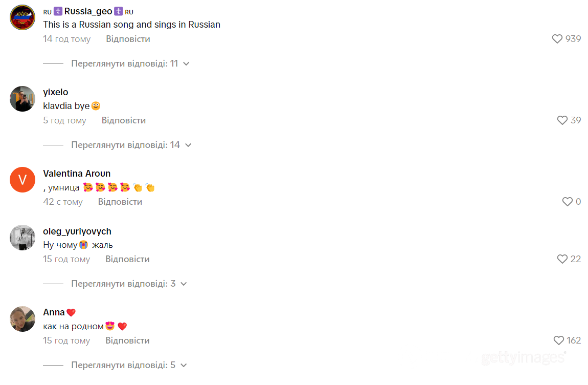This screenshot has height=385, width=588.
Task: Reply to Russia_geo's comment via Відповісти
Action: [x=128, y=39]
